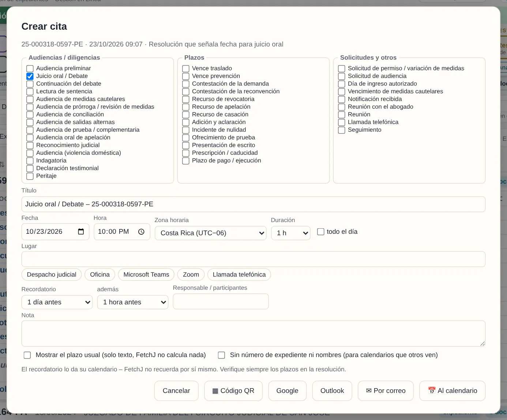507x420 pixels.
Task: Select the Seguimiento checkbox
Action: [342, 130]
